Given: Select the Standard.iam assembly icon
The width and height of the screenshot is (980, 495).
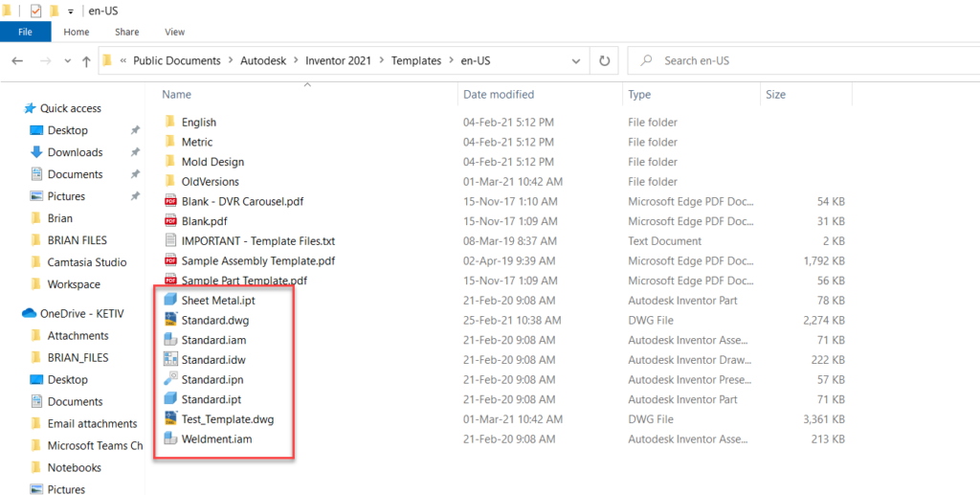Looking at the screenshot, I should (170, 340).
